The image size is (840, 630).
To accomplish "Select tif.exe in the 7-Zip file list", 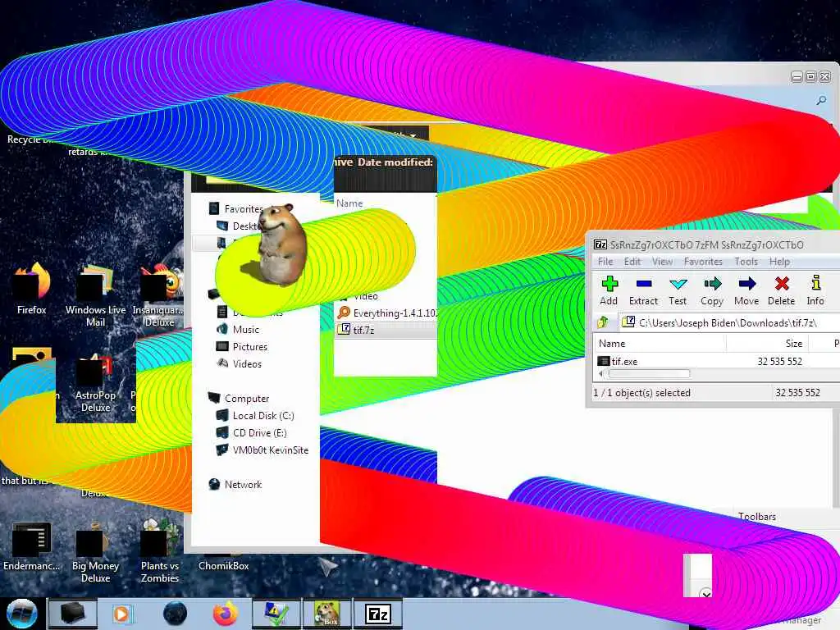I will [624, 362].
